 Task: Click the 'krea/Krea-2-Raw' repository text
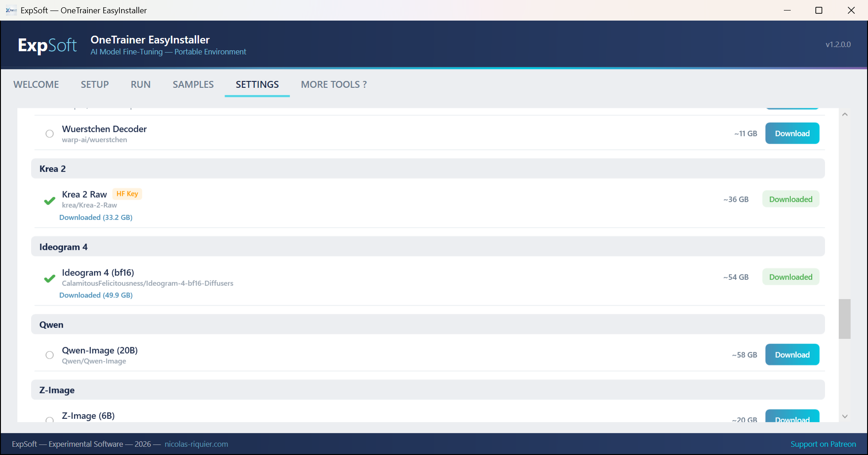(x=90, y=205)
